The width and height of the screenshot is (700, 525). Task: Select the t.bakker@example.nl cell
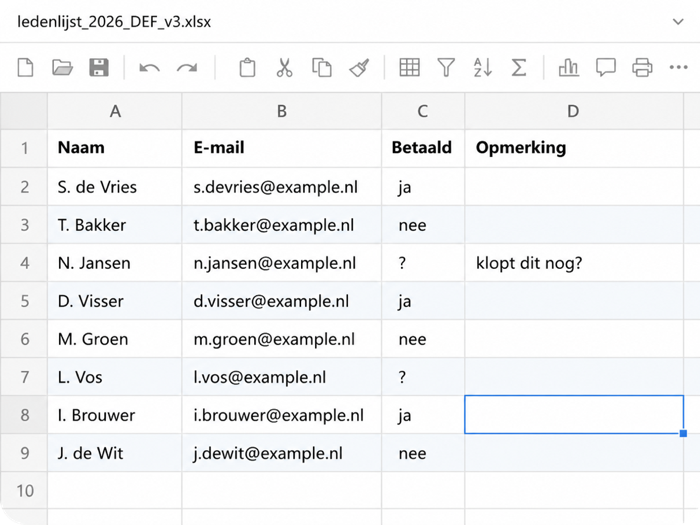282,225
